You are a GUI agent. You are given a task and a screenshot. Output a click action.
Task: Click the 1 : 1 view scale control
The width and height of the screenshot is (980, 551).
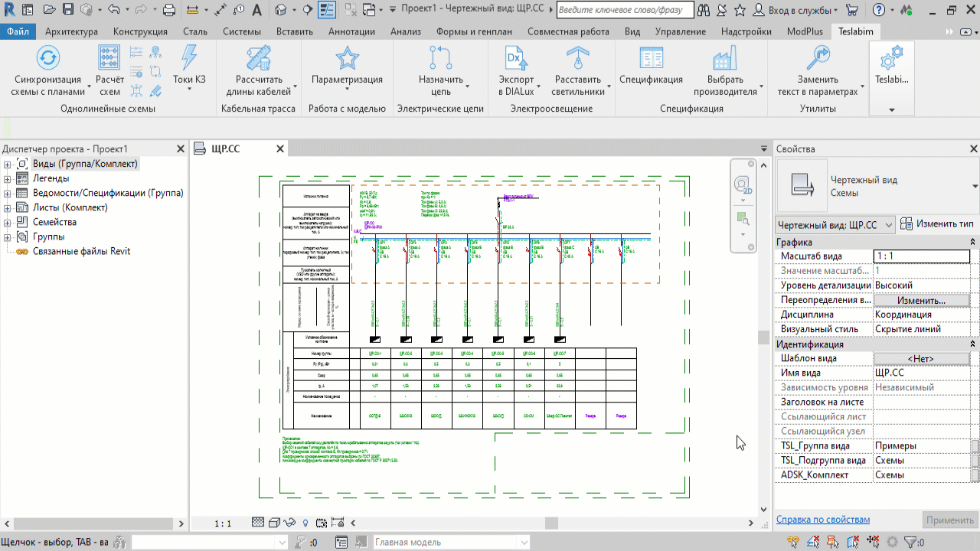(223, 523)
